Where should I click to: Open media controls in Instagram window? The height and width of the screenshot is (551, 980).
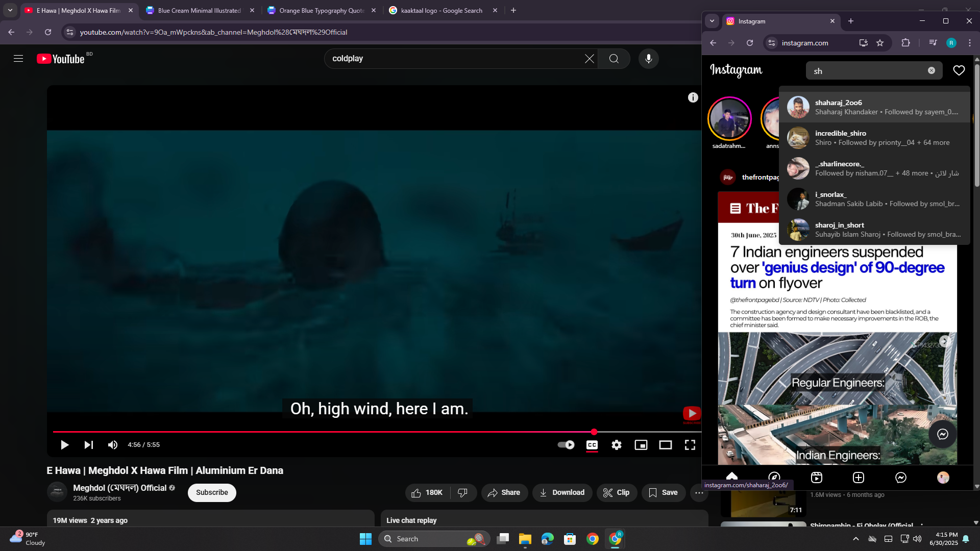[933, 43]
